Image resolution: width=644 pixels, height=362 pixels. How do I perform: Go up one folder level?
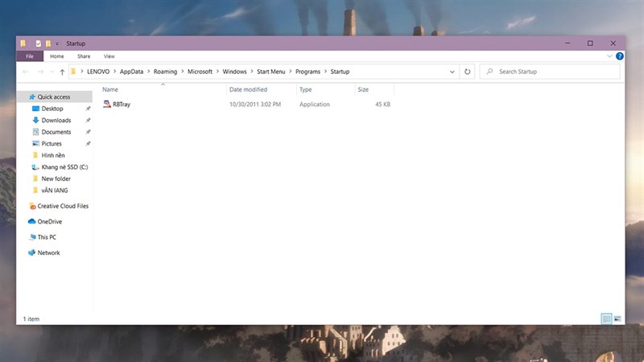click(62, 72)
